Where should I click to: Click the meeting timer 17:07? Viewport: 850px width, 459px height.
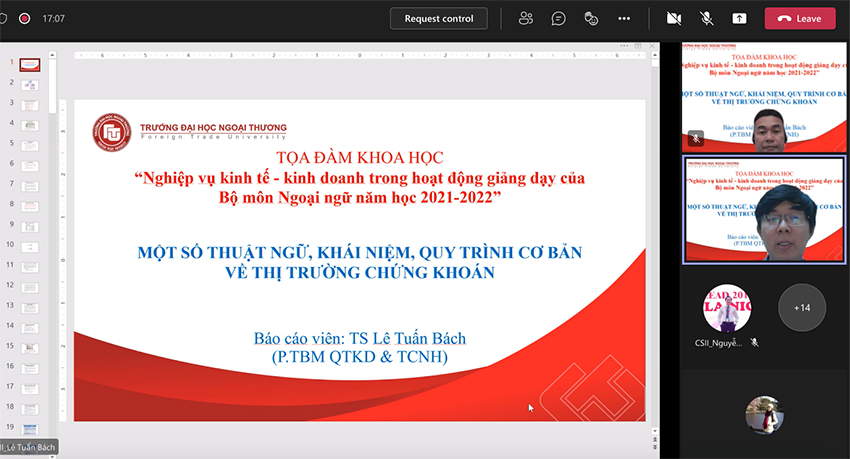54,18
